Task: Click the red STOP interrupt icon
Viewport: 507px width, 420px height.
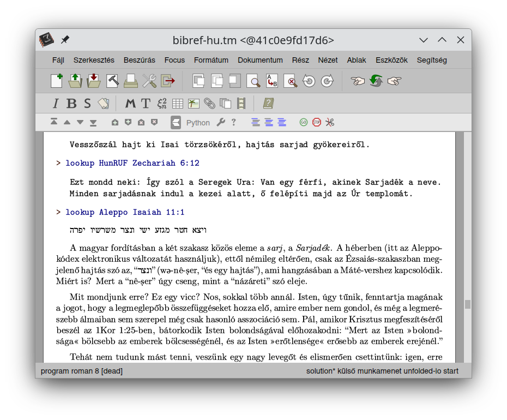Action: 317,122
